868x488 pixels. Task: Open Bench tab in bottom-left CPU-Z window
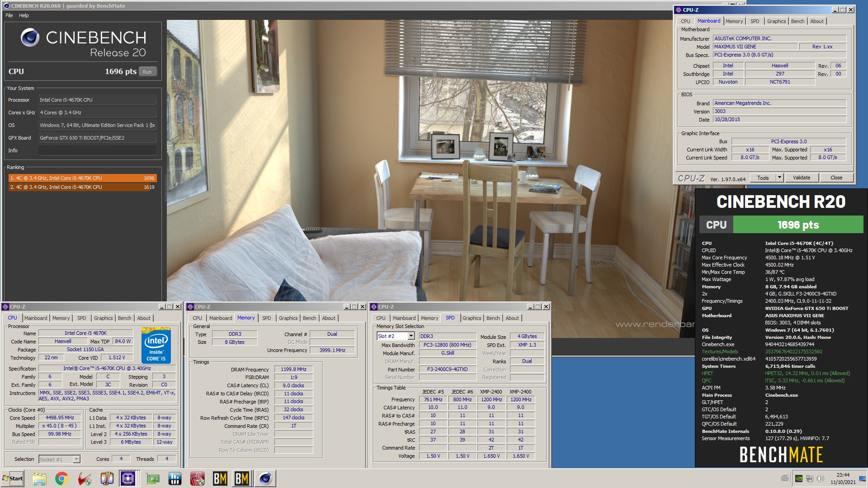coord(124,318)
